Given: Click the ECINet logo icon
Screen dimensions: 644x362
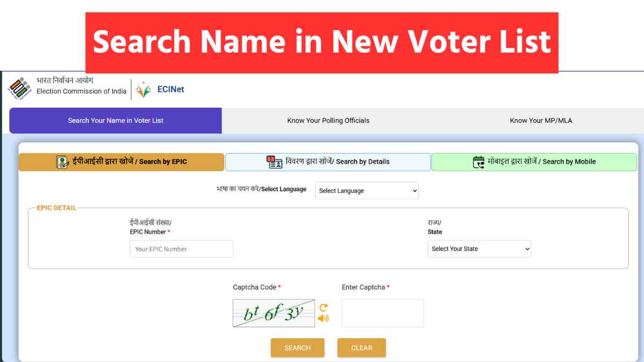Looking at the screenshot, I should (x=143, y=89).
